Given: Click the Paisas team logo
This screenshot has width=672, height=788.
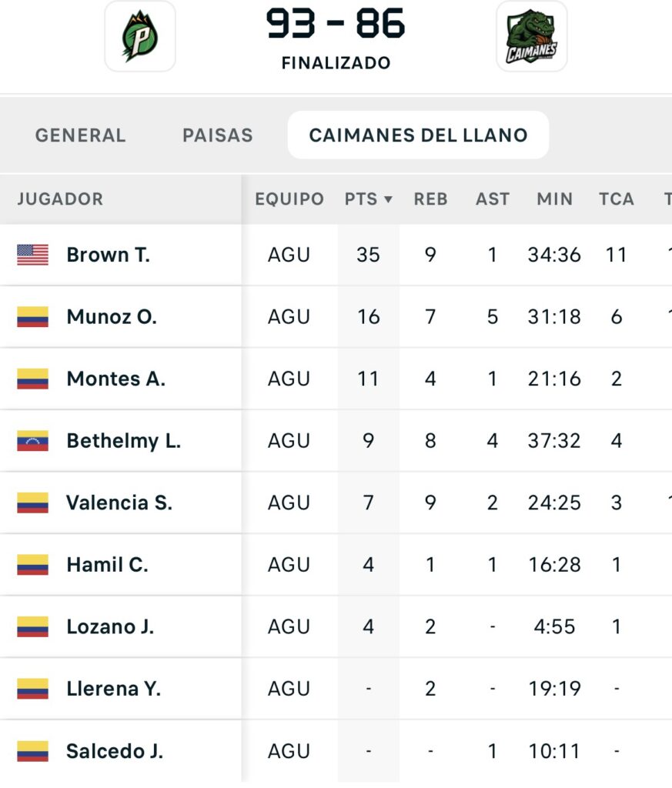Looking at the screenshot, I should click(x=139, y=36).
